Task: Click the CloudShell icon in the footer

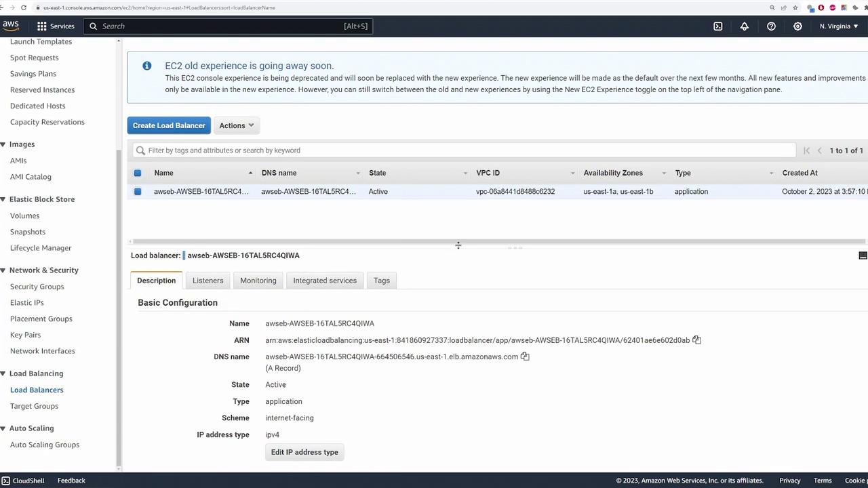Action: [5, 481]
